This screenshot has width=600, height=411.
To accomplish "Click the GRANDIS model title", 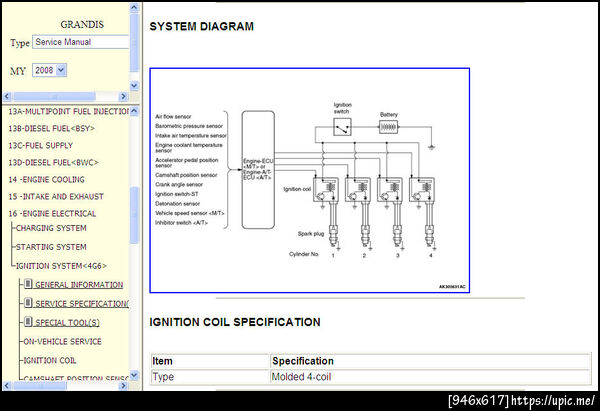I will 82,24.
